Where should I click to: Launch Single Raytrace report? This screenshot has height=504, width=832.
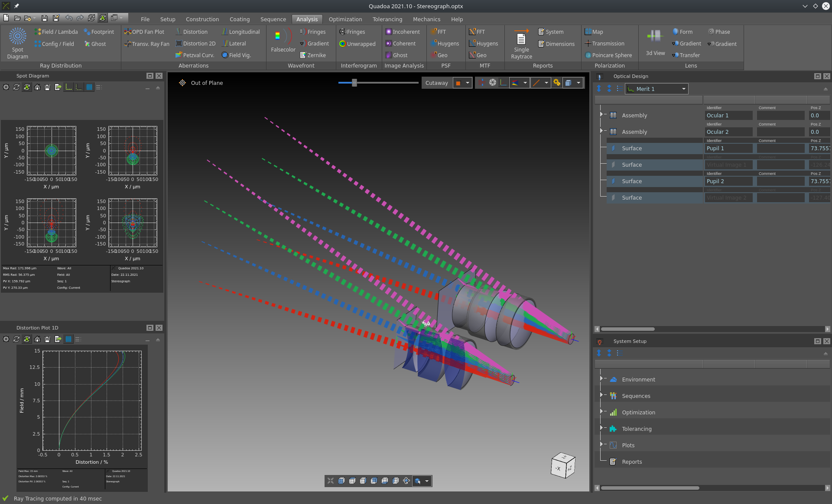pyautogui.click(x=521, y=43)
